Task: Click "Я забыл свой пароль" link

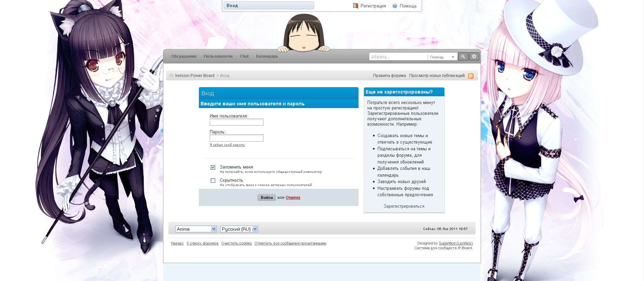Action: (x=227, y=145)
